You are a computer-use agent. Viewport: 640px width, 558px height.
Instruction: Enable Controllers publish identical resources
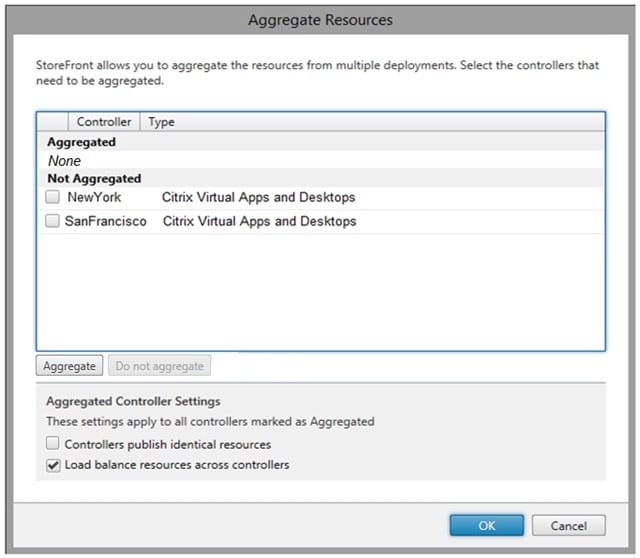point(52,444)
